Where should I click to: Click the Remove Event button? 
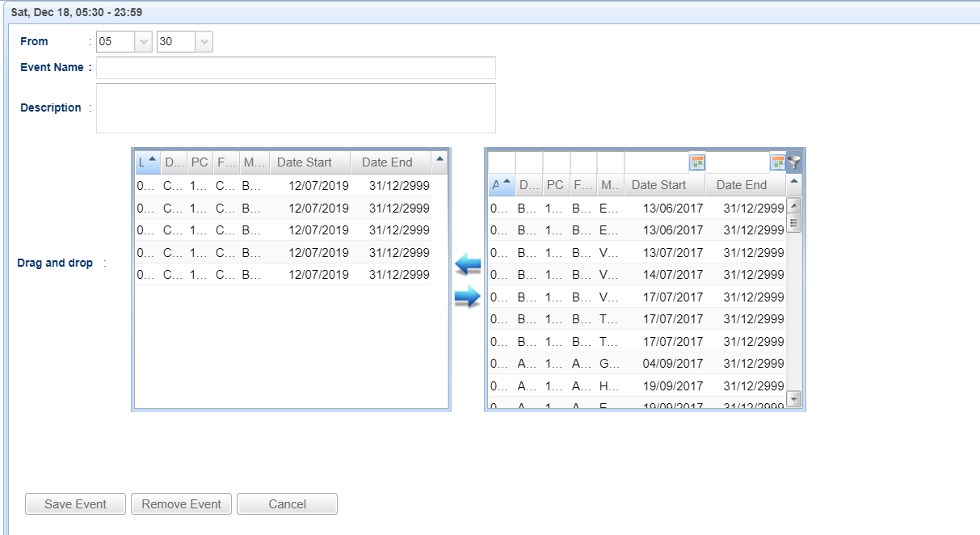pyautogui.click(x=182, y=504)
